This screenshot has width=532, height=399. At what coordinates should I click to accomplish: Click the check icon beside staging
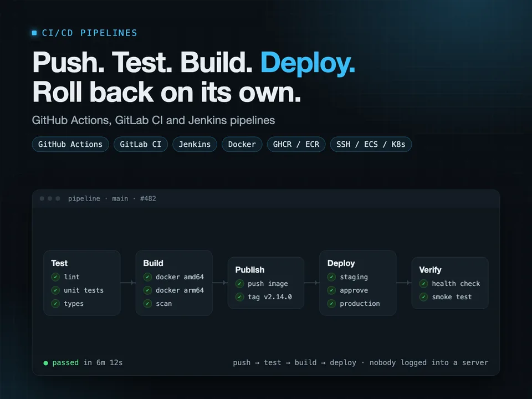331,277
